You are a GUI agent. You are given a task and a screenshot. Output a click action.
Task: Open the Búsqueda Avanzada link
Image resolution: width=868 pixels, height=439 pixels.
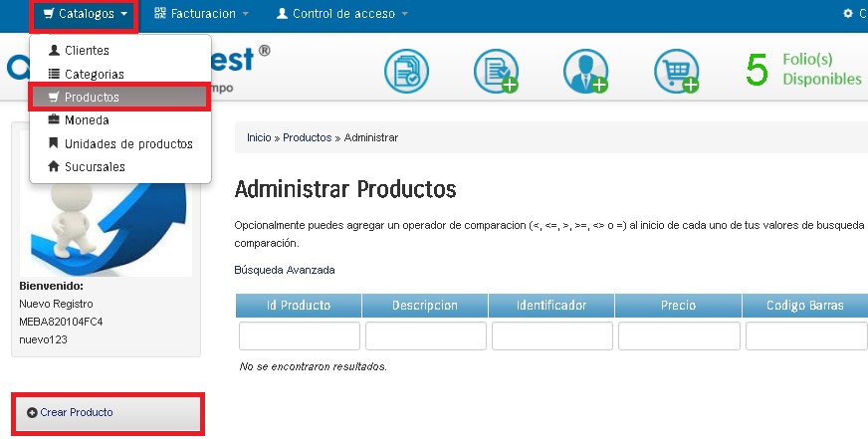285,270
